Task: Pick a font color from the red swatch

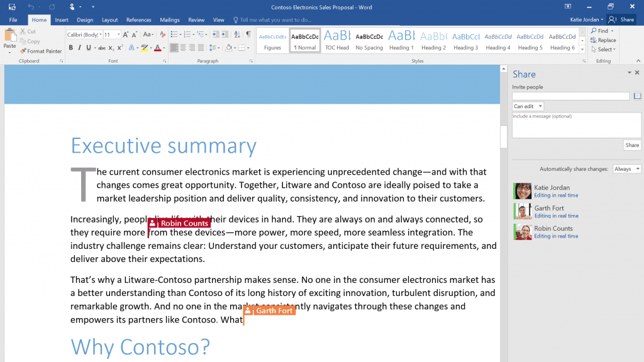Action: click(x=158, y=48)
